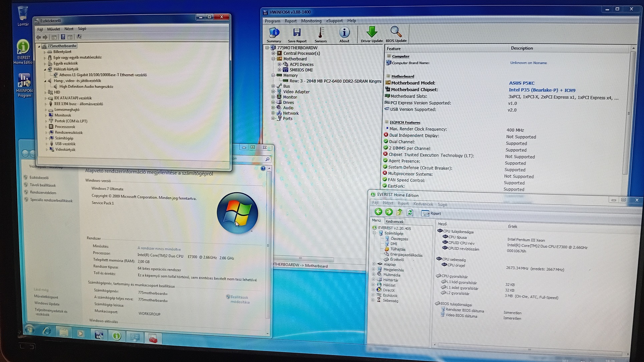Switch to the Kedvencek tab in EVEREST
The width and height of the screenshot is (644, 362).
(394, 221)
